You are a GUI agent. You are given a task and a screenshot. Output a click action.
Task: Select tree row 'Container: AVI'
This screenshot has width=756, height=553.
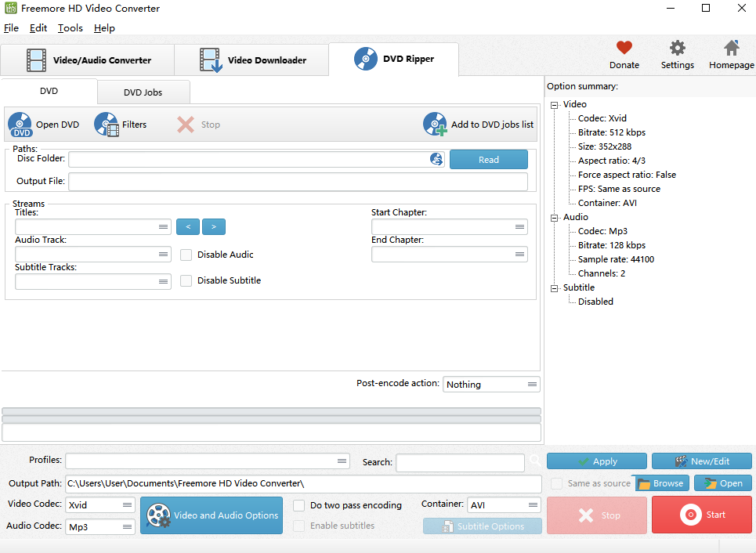click(x=607, y=203)
